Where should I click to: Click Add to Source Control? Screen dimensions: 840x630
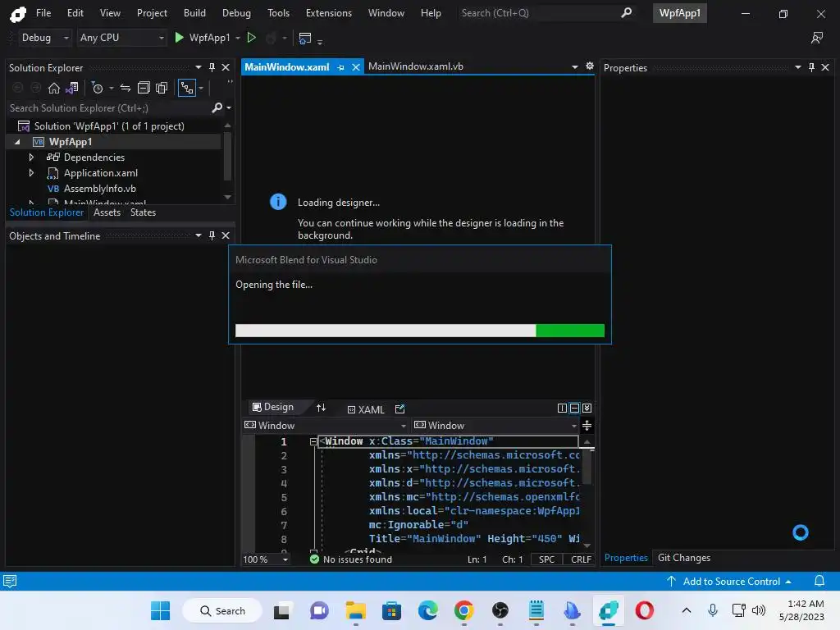tap(728, 582)
